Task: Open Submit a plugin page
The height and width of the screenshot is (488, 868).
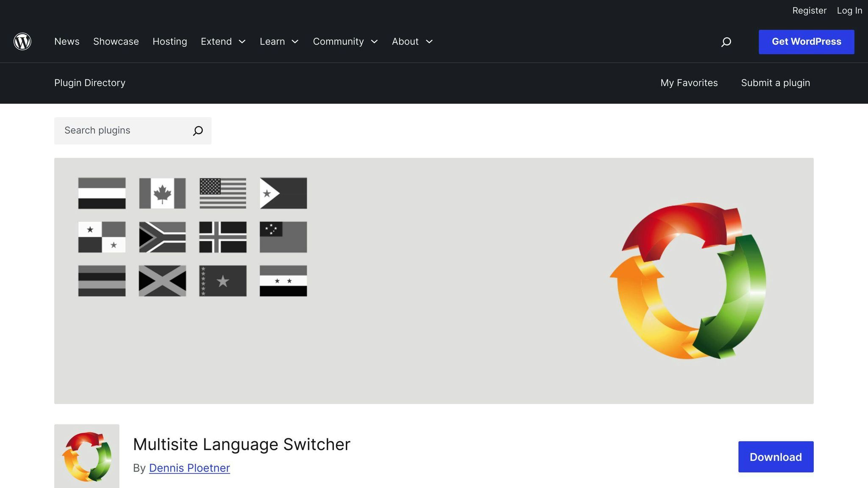Action: coord(776,83)
